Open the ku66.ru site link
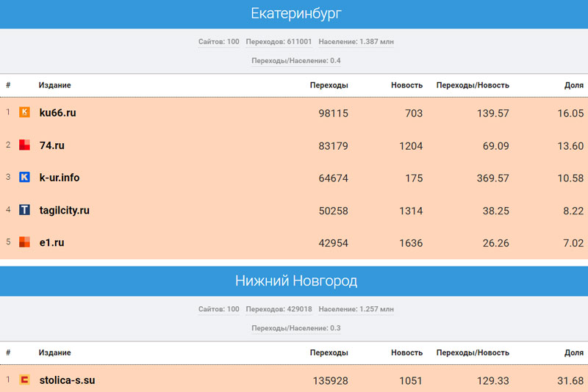The image size is (588, 392). pyautogui.click(x=57, y=113)
